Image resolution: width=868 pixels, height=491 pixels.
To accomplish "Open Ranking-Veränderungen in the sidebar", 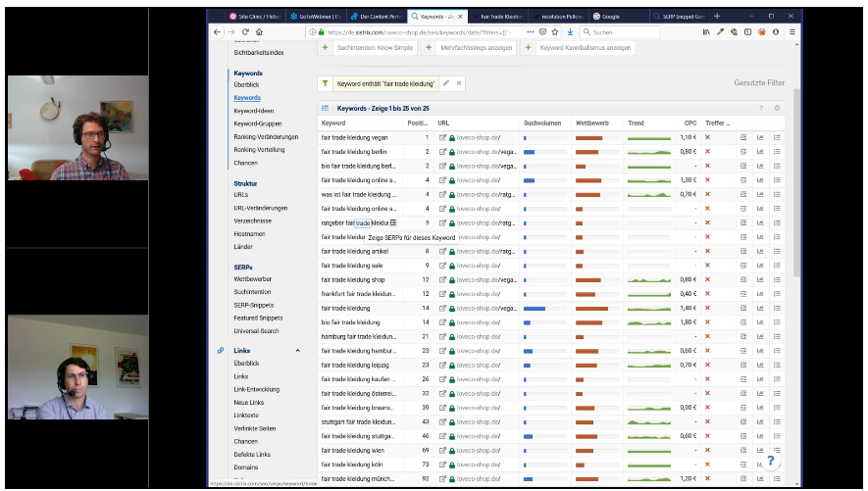I will click(266, 137).
